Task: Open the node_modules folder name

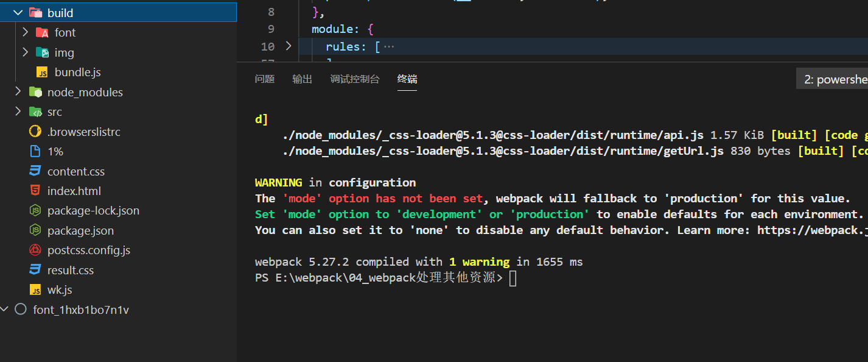Action: 85,93
